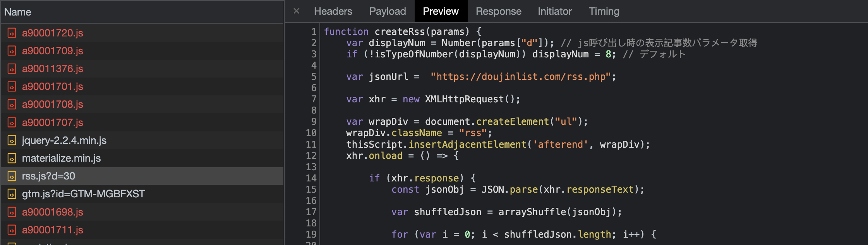868x245 pixels.
Task: Click the script icon beside gtm.js?id=GTM-MGBFXST
Action: tap(12, 194)
